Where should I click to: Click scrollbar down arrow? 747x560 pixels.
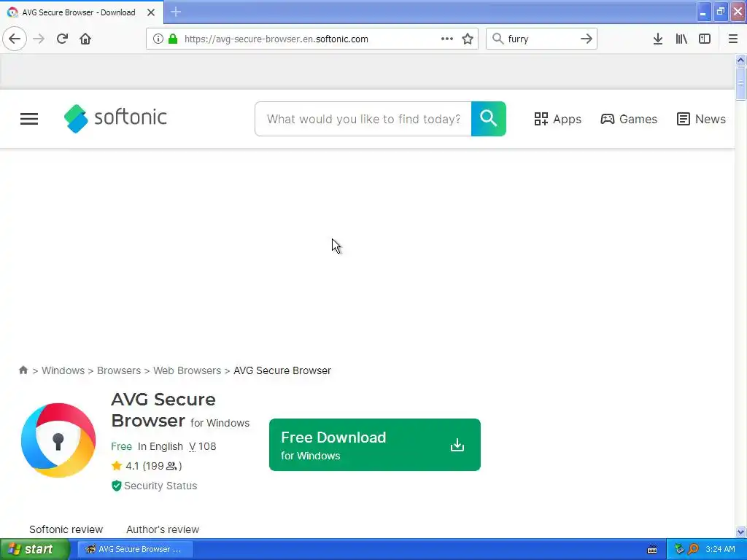[x=740, y=532]
